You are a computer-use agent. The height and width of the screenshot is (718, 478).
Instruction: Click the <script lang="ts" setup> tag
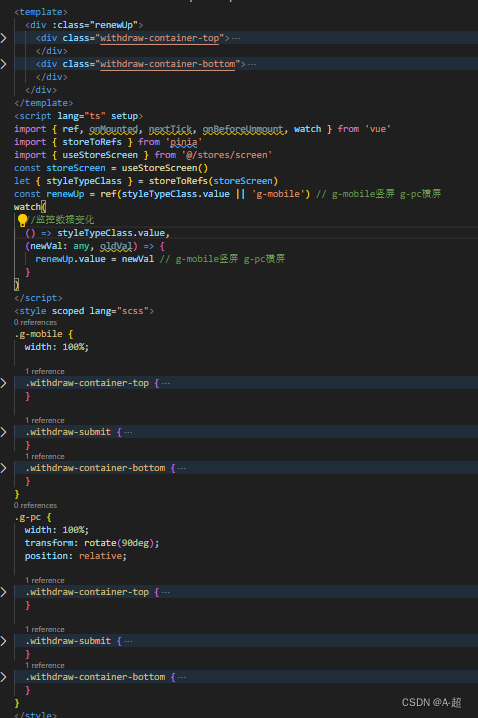[78, 116]
